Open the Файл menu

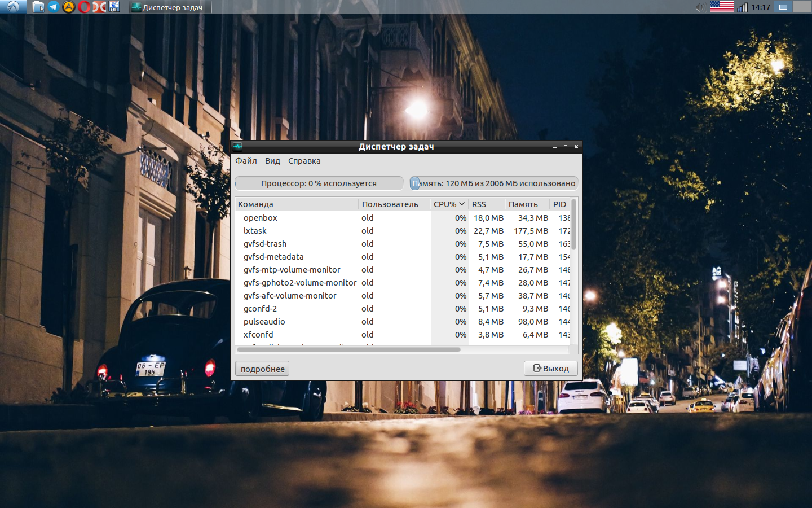pos(245,161)
